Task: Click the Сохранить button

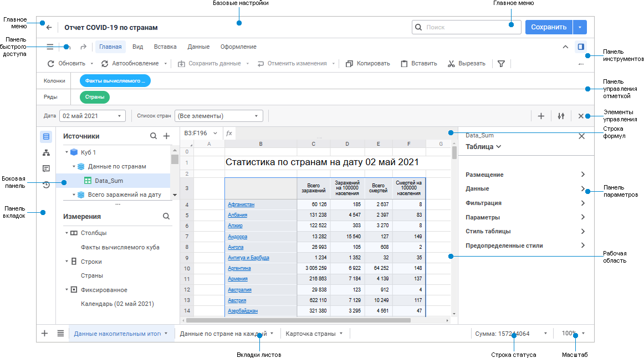Action: click(548, 27)
